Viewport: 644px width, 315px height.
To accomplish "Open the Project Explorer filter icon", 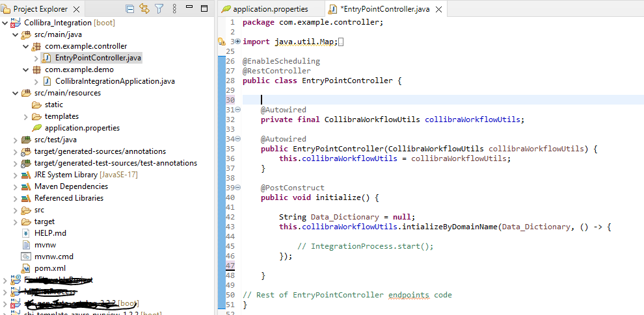I will pos(159,8).
